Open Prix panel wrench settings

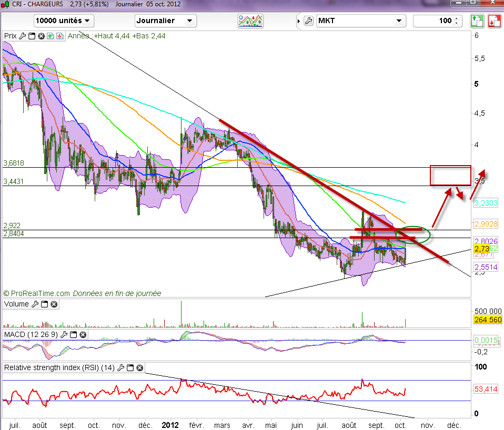pyautogui.click(x=22, y=36)
